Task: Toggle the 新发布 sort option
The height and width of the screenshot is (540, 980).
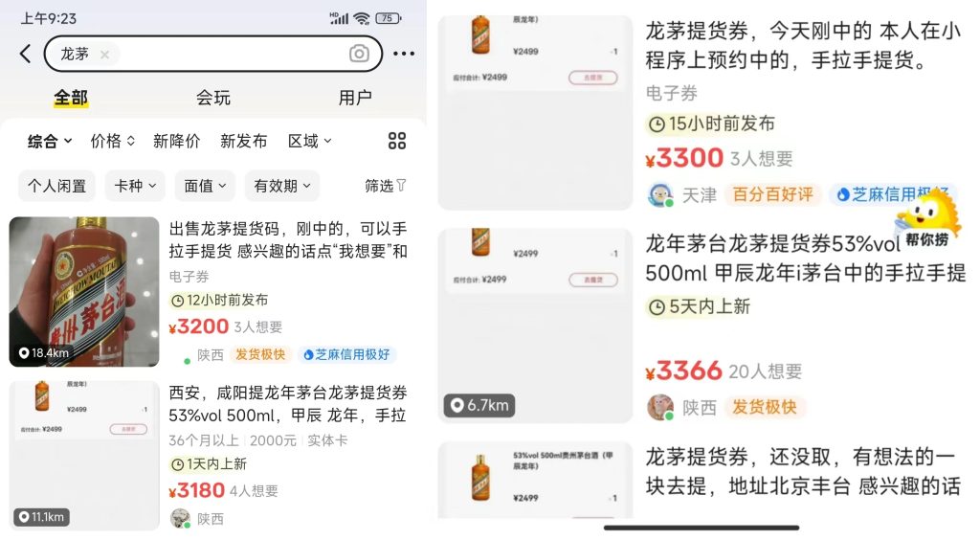Action: [x=244, y=142]
